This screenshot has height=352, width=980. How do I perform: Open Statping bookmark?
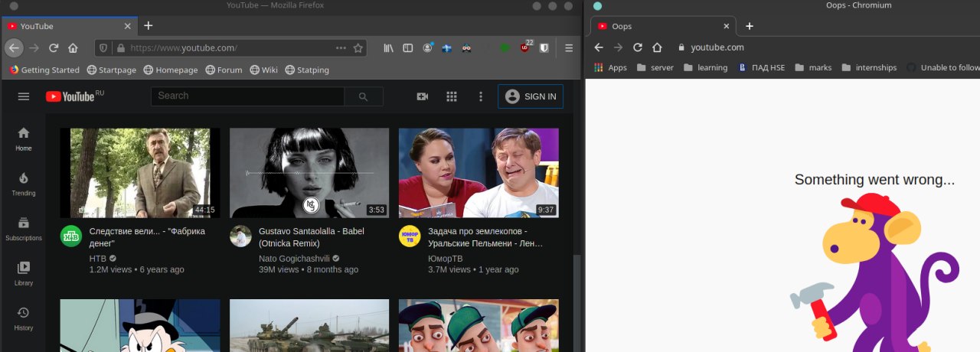[x=307, y=70]
